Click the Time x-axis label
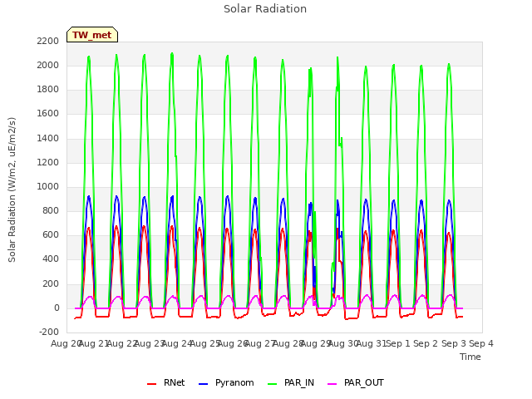 pos(470,357)
